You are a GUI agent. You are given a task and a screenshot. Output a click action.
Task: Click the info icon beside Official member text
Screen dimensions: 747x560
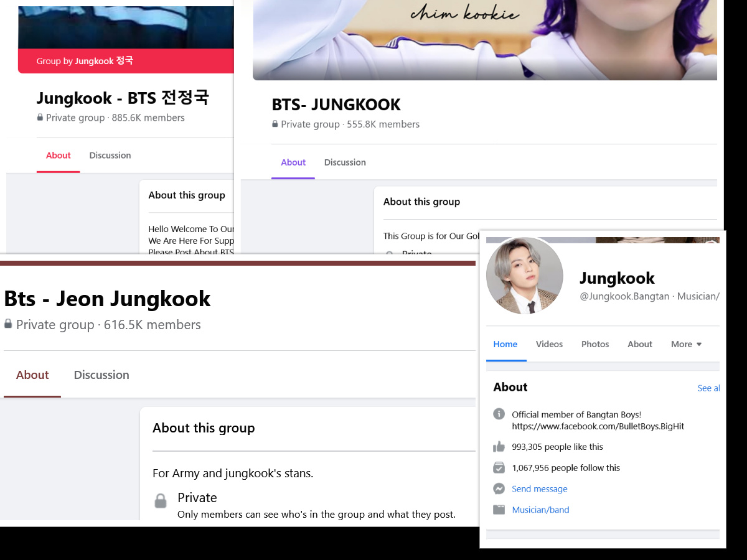[499, 414]
